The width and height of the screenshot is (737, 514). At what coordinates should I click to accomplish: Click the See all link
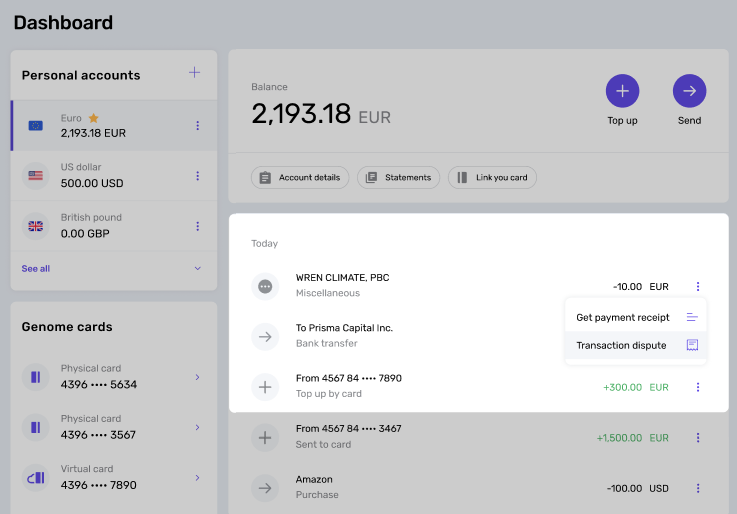point(36,269)
